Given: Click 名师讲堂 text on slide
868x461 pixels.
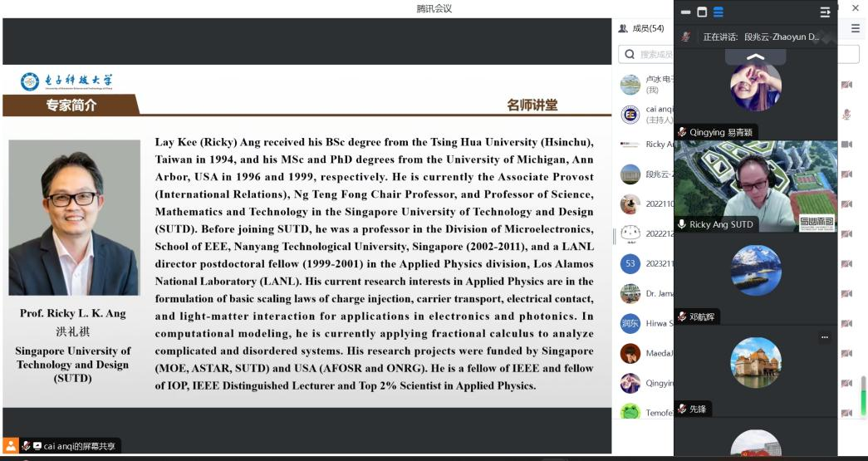Looking at the screenshot, I should (x=532, y=105).
